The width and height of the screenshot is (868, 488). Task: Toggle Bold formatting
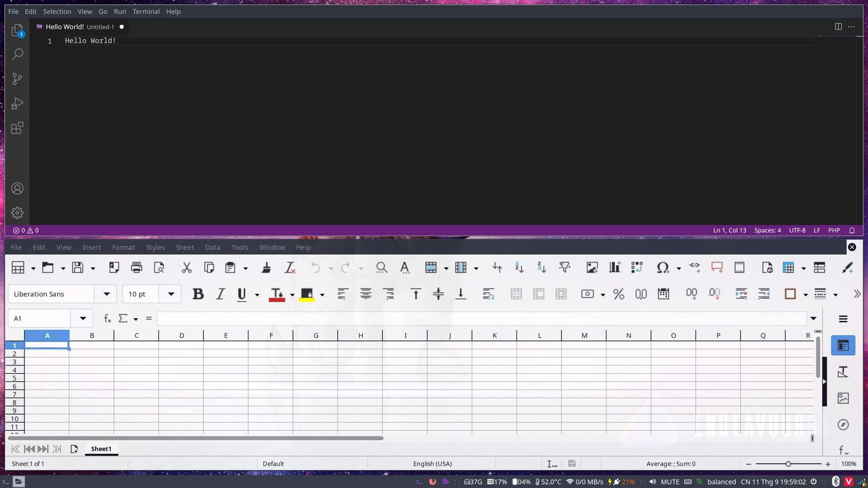(198, 294)
